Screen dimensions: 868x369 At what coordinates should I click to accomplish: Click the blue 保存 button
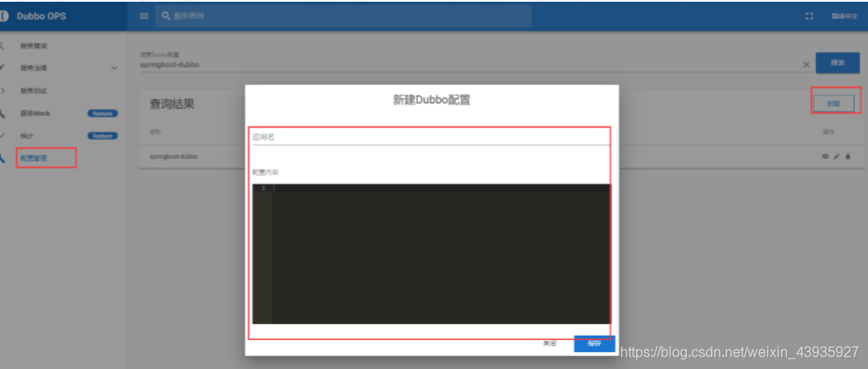click(595, 344)
